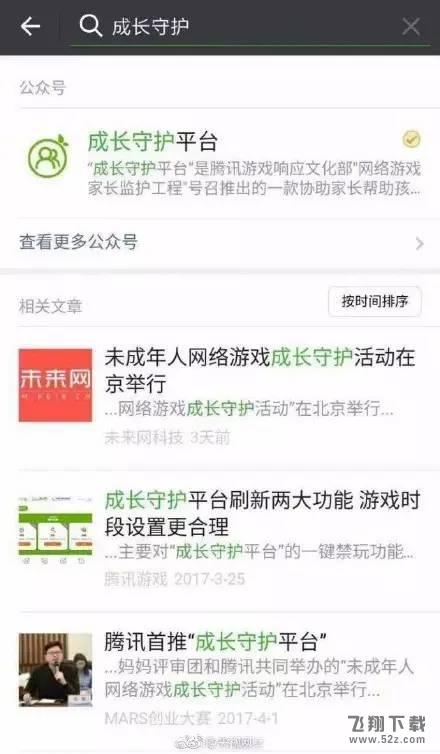The width and height of the screenshot is (440, 754).
Task: Open article 成长守护平台刷新两大功能
Action: [263, 514]
